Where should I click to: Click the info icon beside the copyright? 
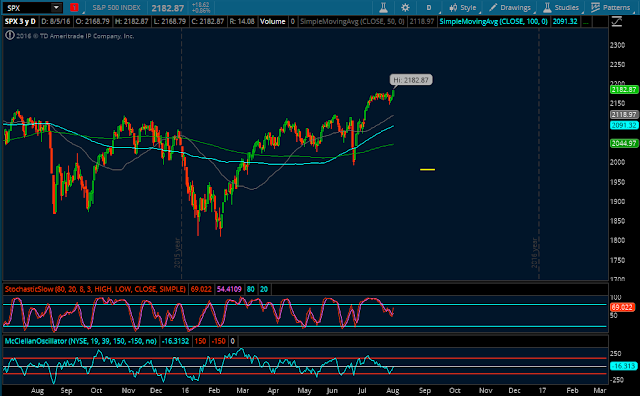[x=9, y=36]
